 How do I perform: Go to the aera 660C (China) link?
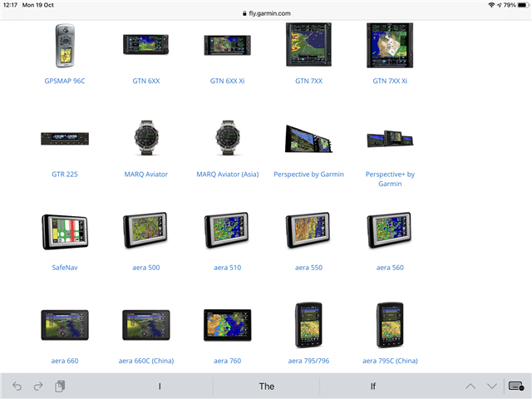tap(146, 361)
